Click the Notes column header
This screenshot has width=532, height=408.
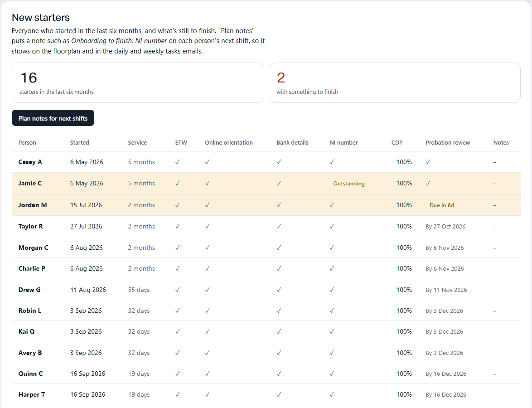click(x=501, y=142)
